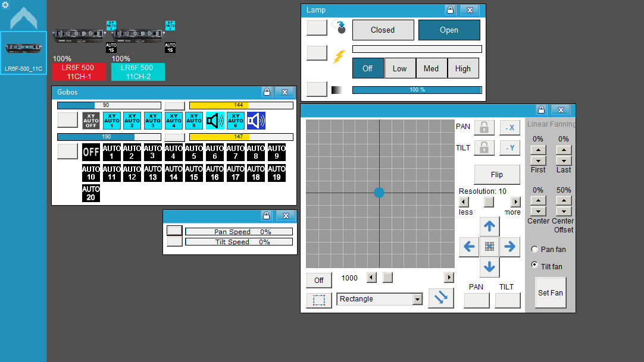This screenshot has width=644, height=362.
Task: Toggle the PAN lock
Action: coord(484,127)
